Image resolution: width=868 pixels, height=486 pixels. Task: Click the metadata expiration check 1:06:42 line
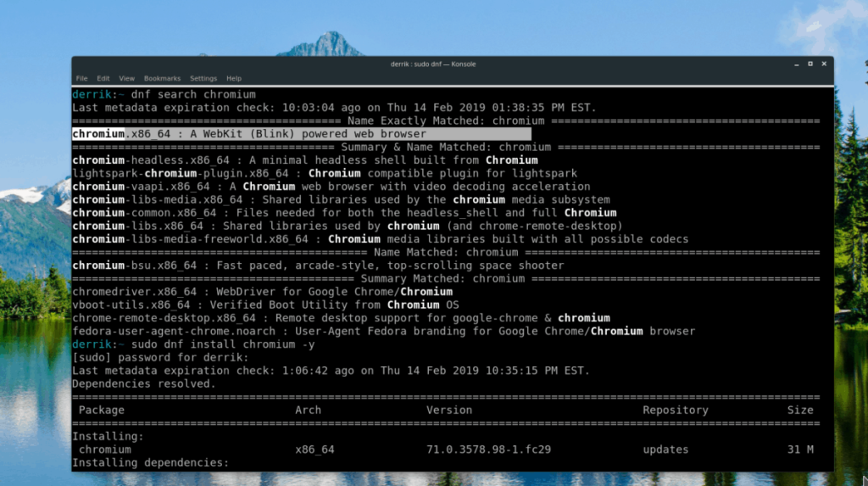click(331, 371)
